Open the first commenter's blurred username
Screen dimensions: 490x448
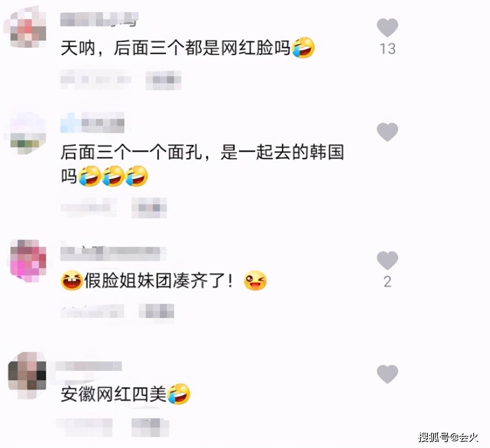coord(99,20)
